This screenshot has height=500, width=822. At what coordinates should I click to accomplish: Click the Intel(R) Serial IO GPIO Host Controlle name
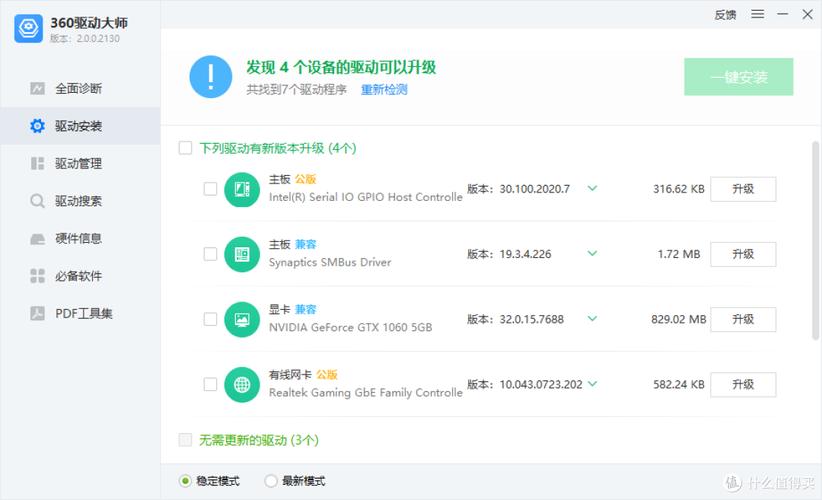click(366, 197)
